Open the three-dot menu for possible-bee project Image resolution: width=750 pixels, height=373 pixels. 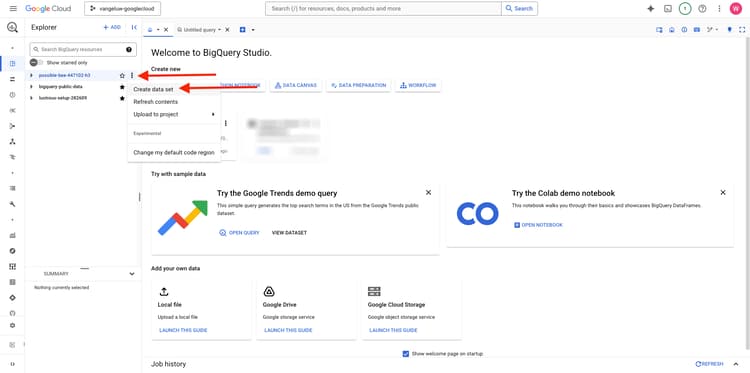pos(132,76)
